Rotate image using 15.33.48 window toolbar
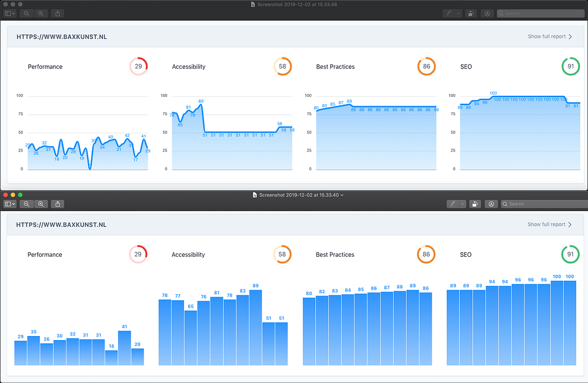Viewport: 588px width, 383px height. coord(470,14)
